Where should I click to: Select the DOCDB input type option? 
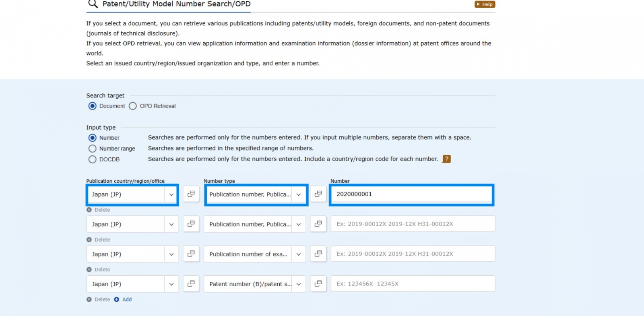click(93, 159)
